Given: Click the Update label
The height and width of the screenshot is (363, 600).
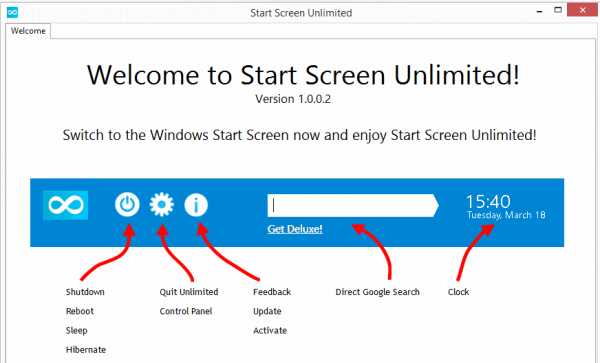Looking at the screenshot, I should (x=267, y=311).
